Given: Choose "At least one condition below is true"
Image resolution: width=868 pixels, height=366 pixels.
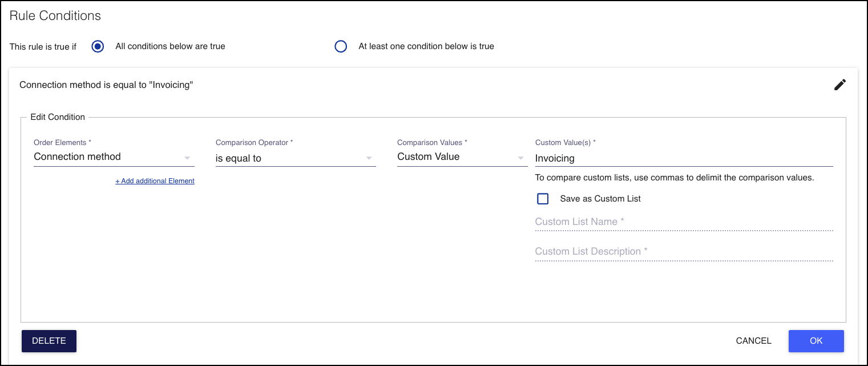Looking at the screenshot, I should [341, 46].
